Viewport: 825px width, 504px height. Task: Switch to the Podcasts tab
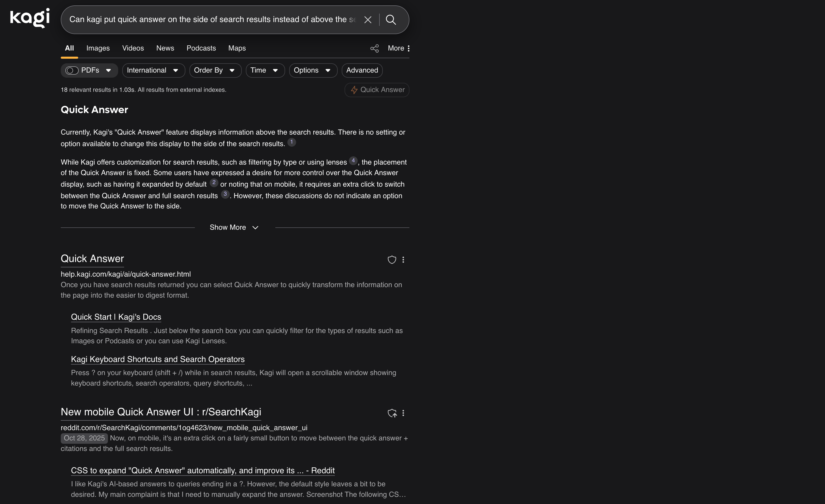[201, 48]
